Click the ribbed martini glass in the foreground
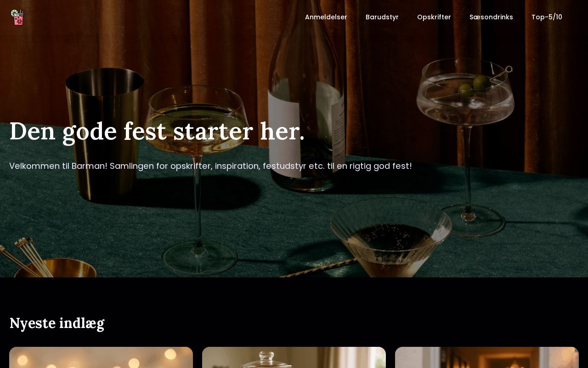Viewport: 588px width, 368px height. (x=391, y=239)
